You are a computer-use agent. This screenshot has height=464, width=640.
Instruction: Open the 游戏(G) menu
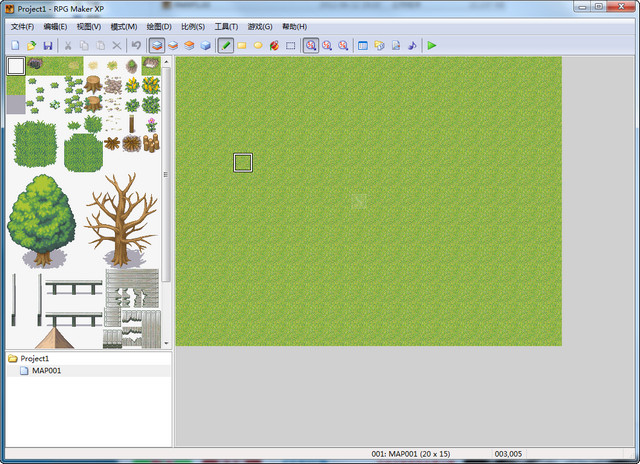tap(260, 26)
